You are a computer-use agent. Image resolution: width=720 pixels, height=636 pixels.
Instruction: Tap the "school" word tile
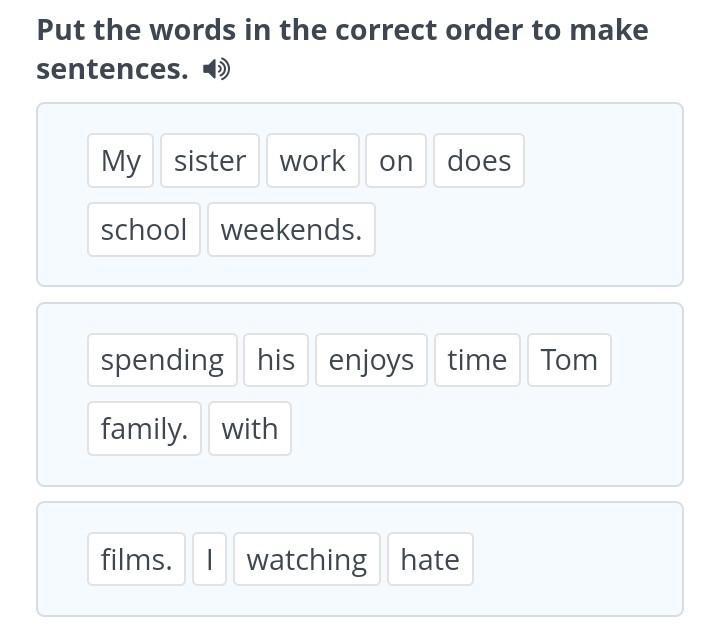coord(144,230)
